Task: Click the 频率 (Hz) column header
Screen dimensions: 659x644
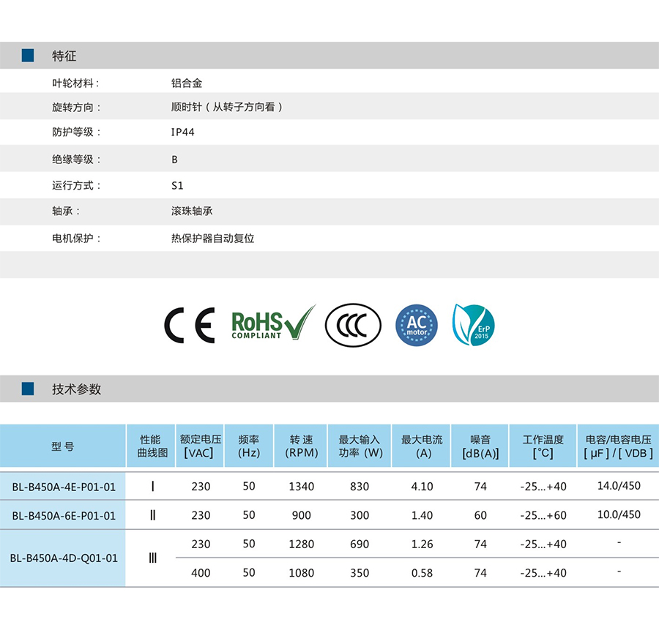Action: click(x=249, y=446)
